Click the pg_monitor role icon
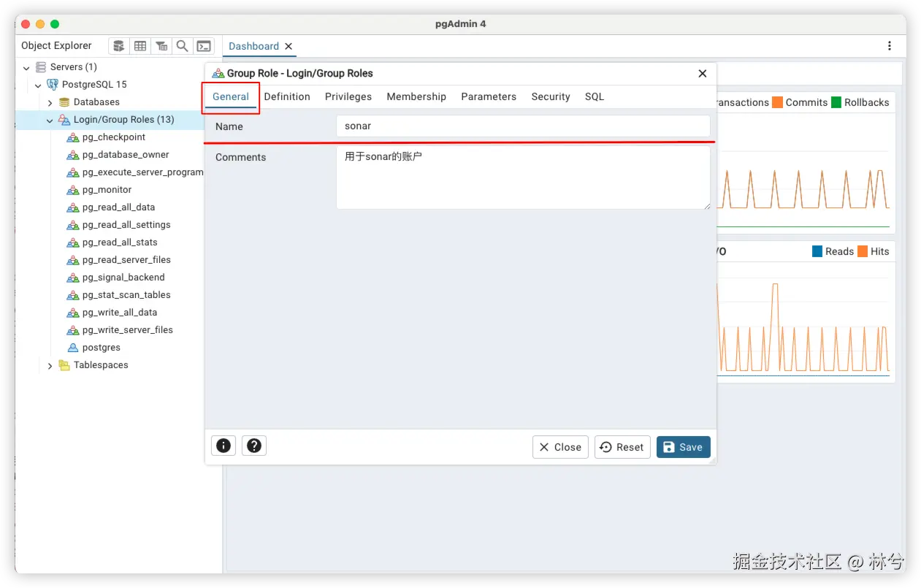 (x=73, y=190)
